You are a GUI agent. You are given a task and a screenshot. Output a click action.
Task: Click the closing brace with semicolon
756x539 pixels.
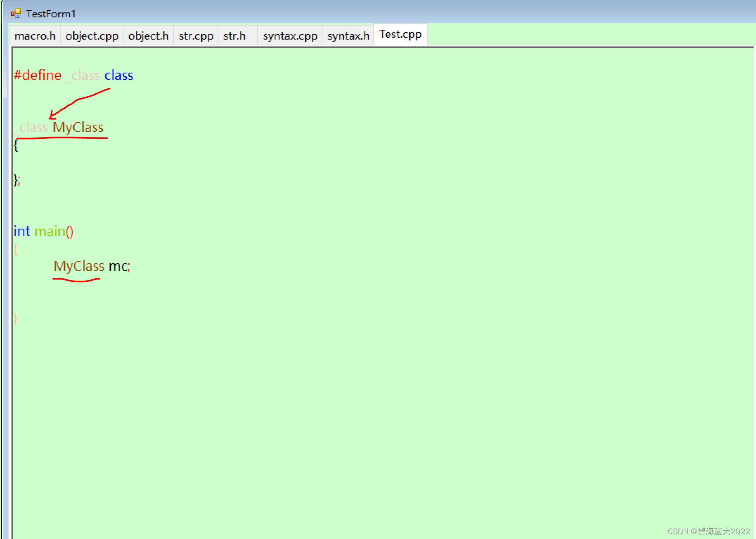(x=17, y=180)
